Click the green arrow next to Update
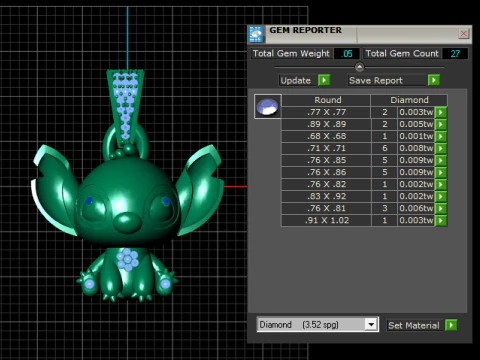Screen dimensions: 480x360 324,80
